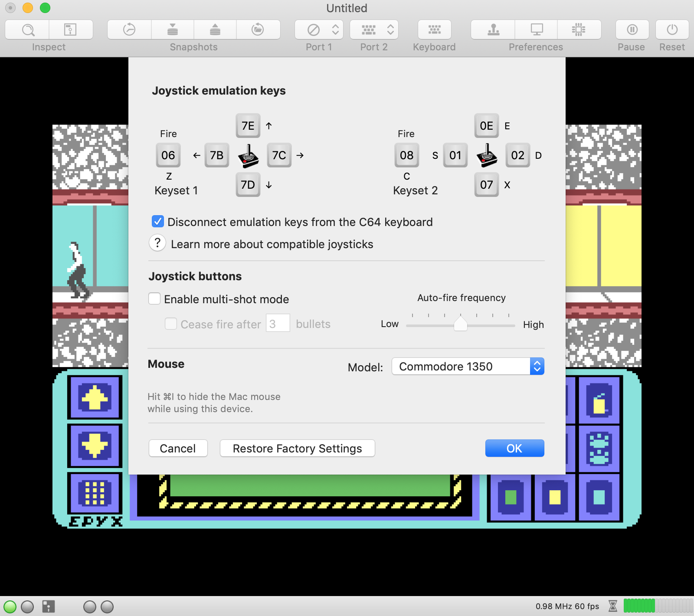The image size is (694, 616).
Task: Click the bullets count field
Action: coord(278,324)
